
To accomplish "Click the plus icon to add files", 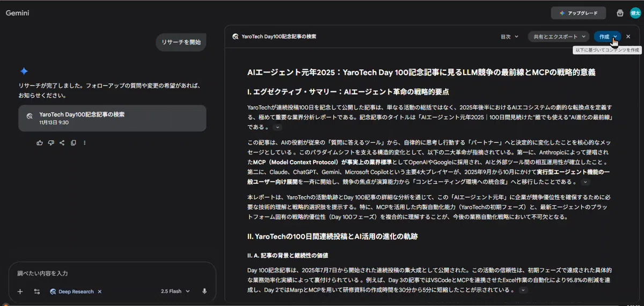I will pyautogui.click(x=20, y=292).
